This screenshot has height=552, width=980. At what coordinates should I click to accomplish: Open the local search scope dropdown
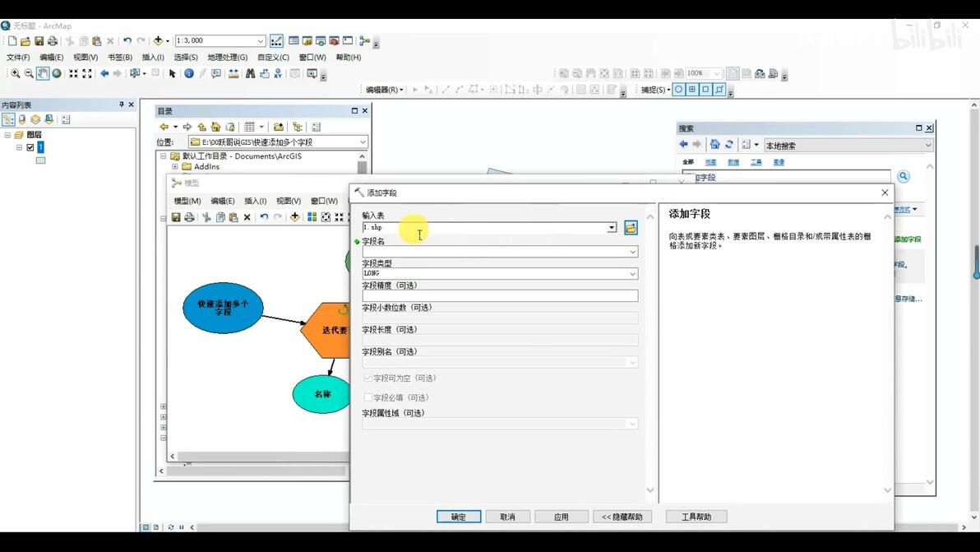pos(927,146)
